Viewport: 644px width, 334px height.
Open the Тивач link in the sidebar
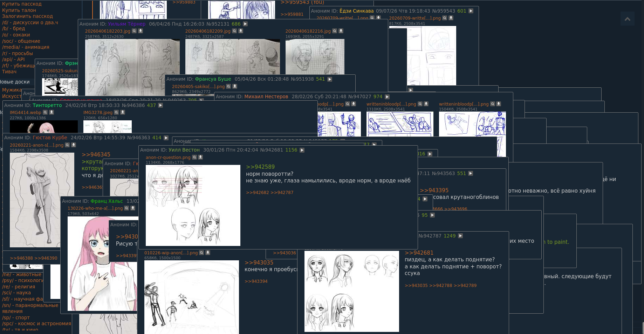pyautogui.click(x=9, y=72)
